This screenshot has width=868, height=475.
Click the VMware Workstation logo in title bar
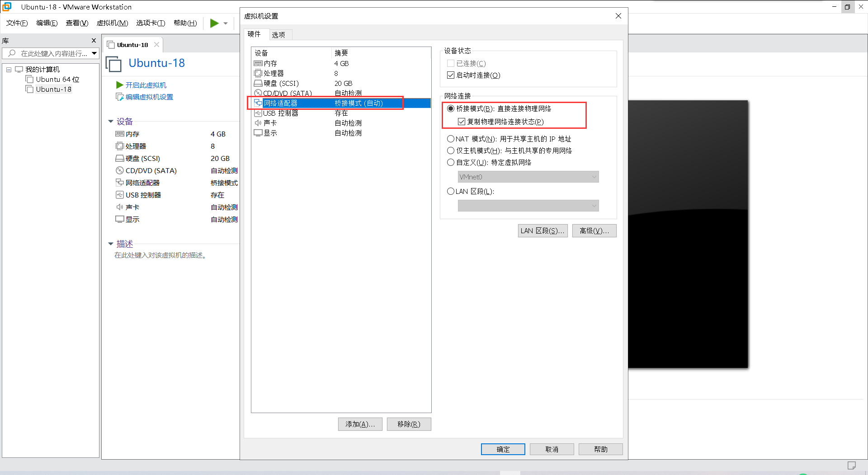click(7, 7)
